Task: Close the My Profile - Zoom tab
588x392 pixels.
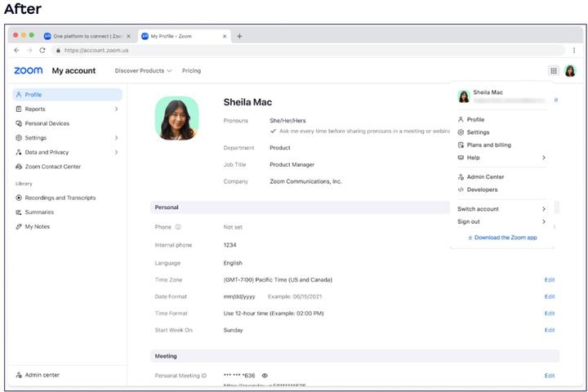Action: [x=225, y=37]
